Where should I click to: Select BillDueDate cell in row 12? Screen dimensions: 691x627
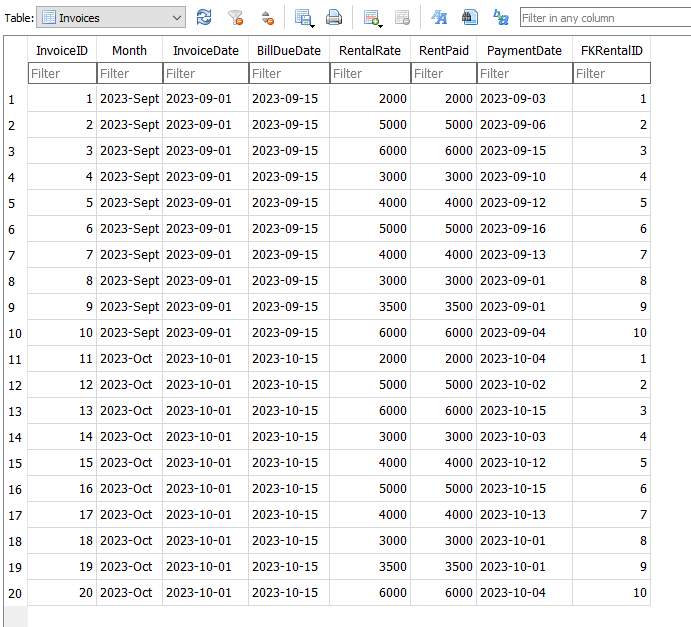tap(289, 385)
